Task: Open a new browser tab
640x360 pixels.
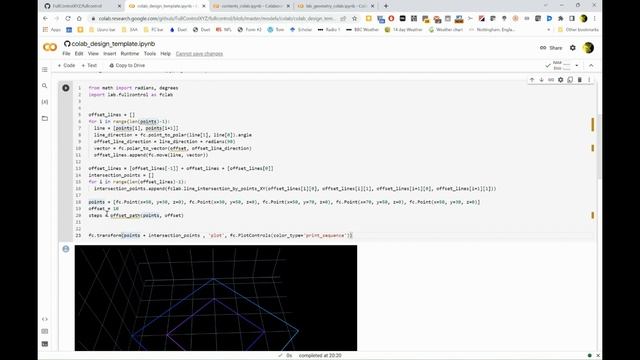Action: (x=386, y=6)
